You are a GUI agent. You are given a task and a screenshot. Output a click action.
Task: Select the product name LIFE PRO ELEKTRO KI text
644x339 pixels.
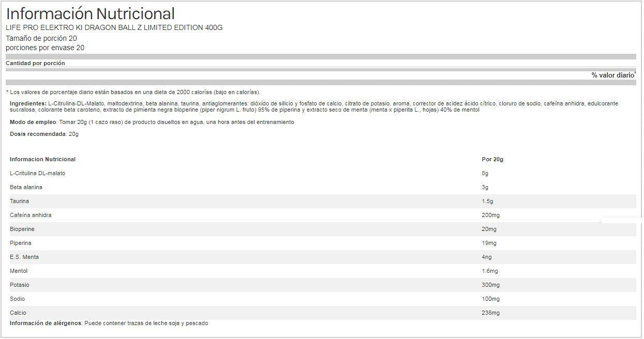point(114,28)
